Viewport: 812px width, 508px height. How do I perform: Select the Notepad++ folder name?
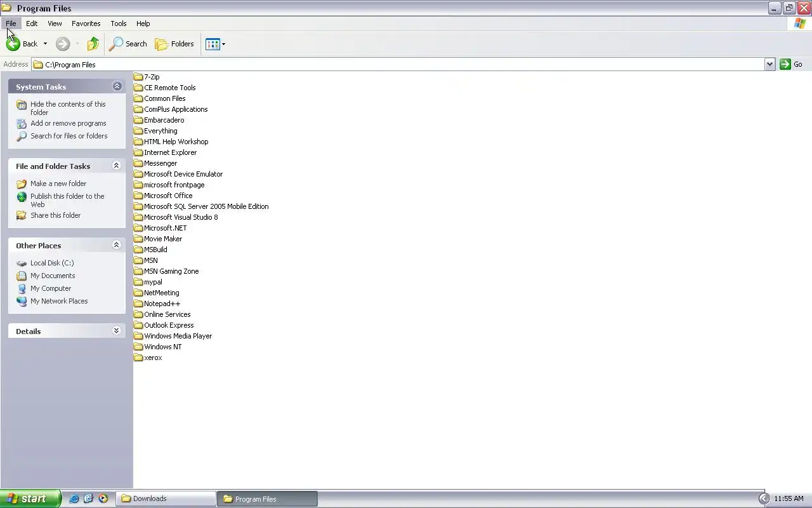tap(162, 304)
